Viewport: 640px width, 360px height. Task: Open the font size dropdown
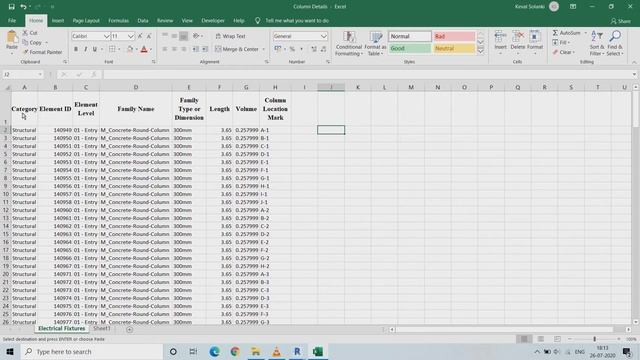click(x=131, y=36)
